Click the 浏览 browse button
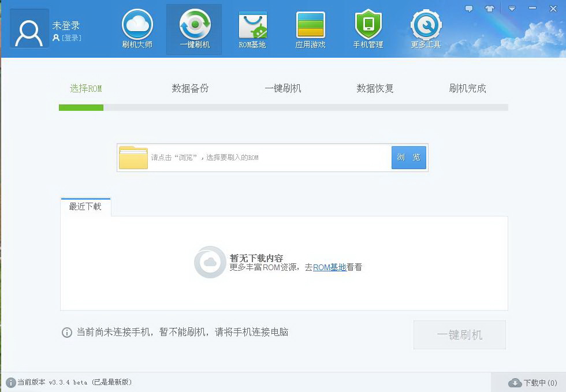The height and width of the screenshot is (392, 566). click(409, 158)
